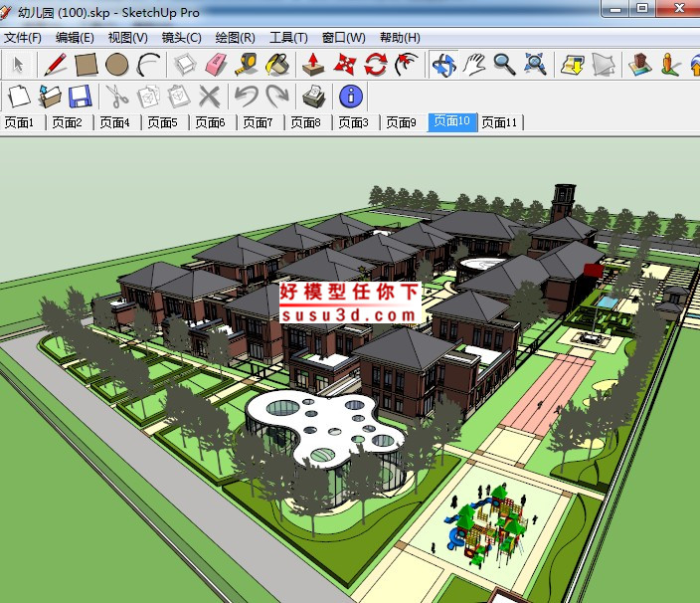Select the Zoom magnifier tool
The height and width of the screenshot is (603, 700).
point(504,65)
